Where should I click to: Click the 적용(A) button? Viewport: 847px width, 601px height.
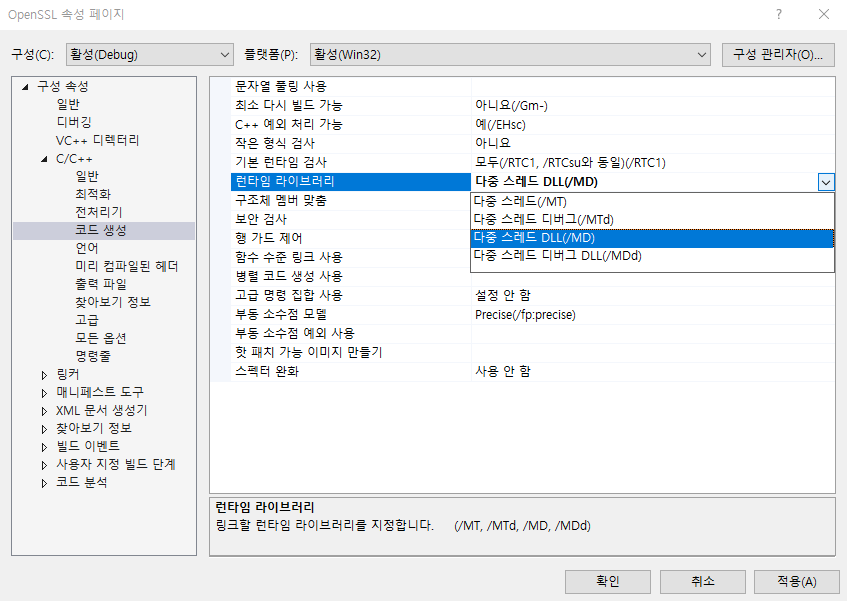797,582
